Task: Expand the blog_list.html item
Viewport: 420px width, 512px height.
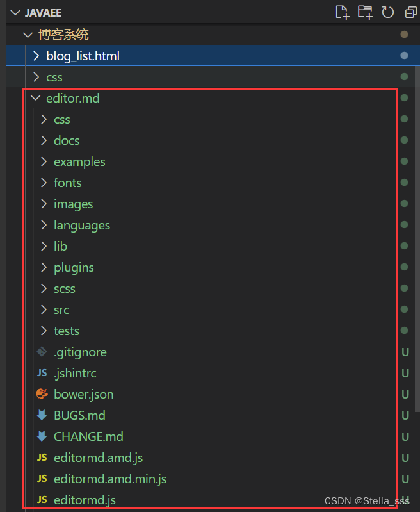Action: [x=35, y=56]
